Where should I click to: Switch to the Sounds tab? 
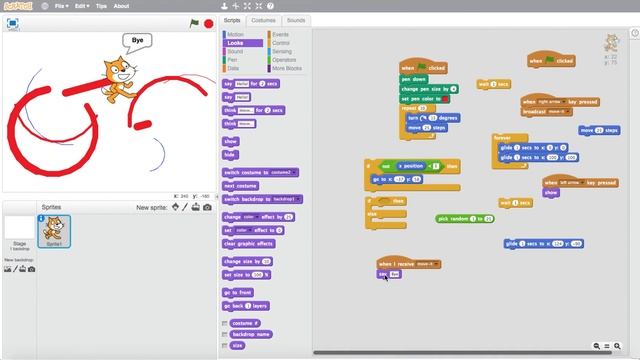point(296,20)
